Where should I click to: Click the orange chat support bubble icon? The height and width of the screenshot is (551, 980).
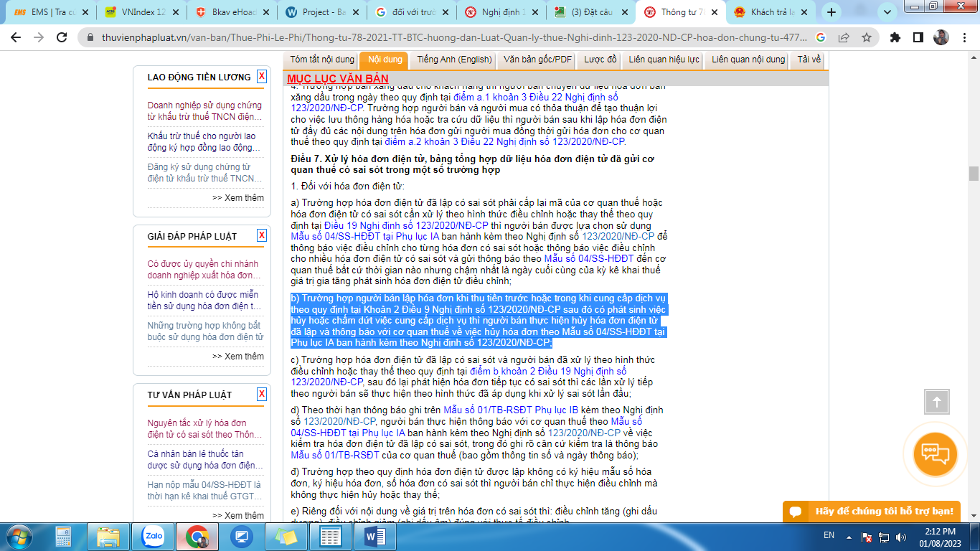[x=935, y=453]
